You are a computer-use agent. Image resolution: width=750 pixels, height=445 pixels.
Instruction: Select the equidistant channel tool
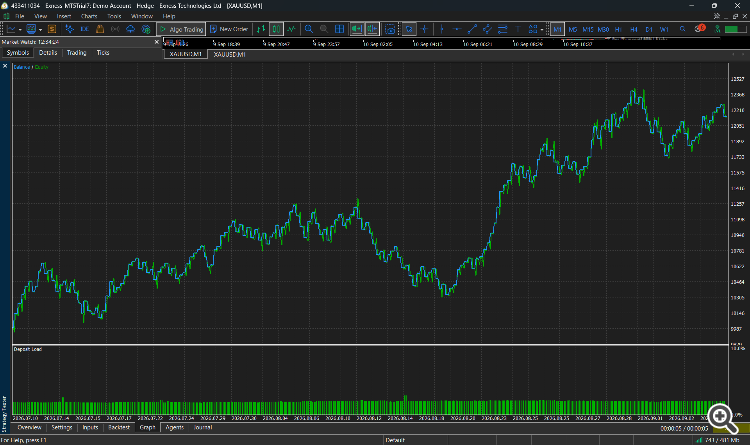487,29
